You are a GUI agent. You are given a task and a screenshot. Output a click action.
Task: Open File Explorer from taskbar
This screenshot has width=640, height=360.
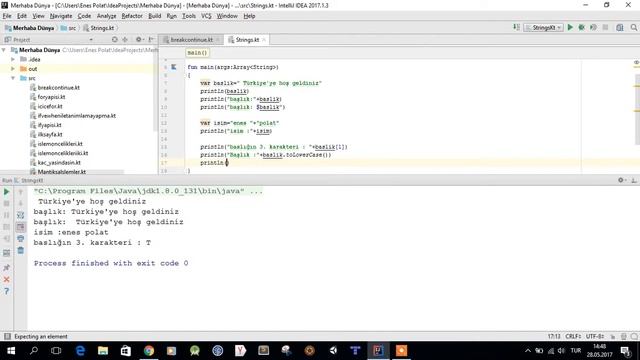(x=103, y=351)
